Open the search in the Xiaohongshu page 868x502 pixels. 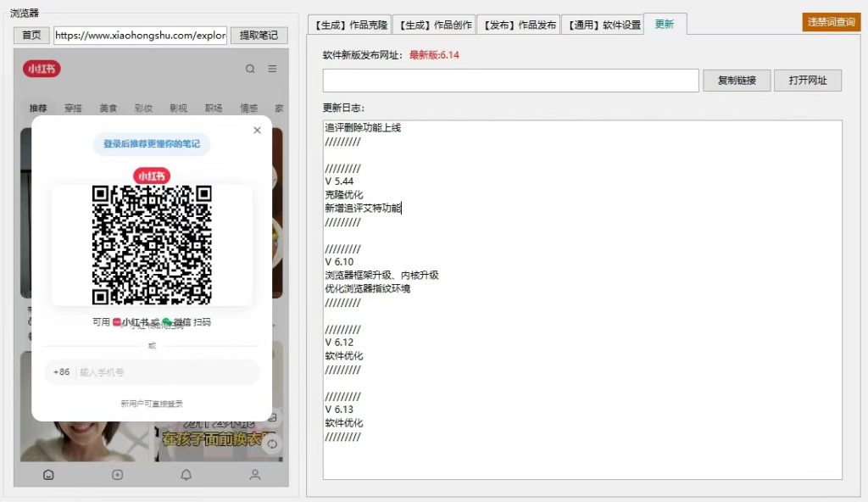(x=250, y=69)
